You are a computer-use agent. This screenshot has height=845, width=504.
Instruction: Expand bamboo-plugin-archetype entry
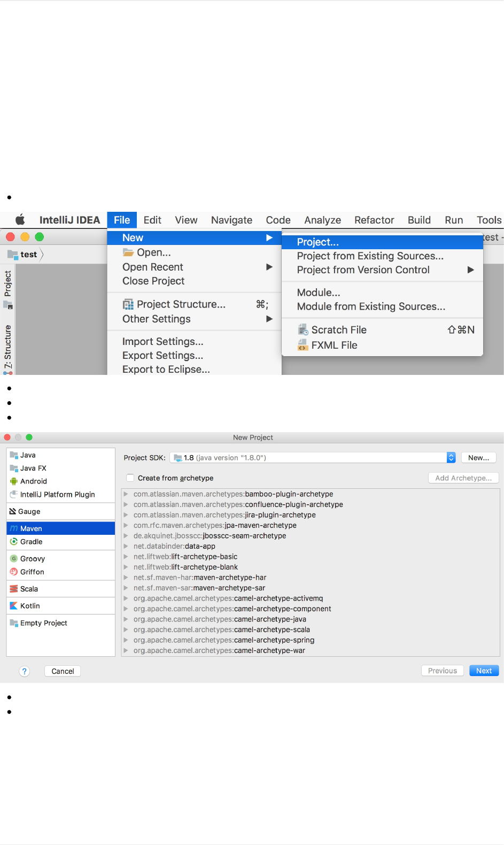126,494
